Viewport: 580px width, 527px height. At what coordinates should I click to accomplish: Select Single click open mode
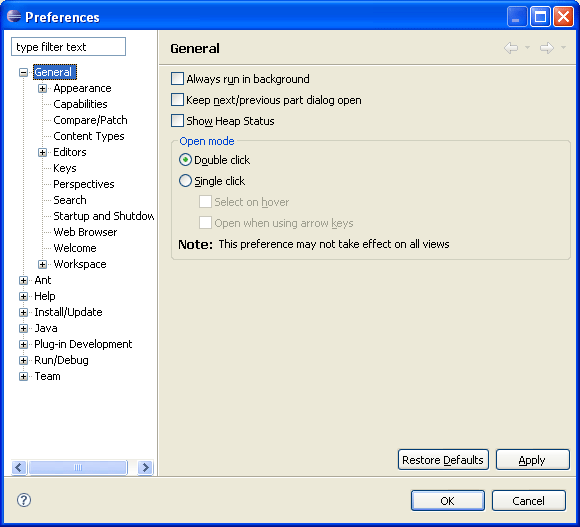coord(185,181)
